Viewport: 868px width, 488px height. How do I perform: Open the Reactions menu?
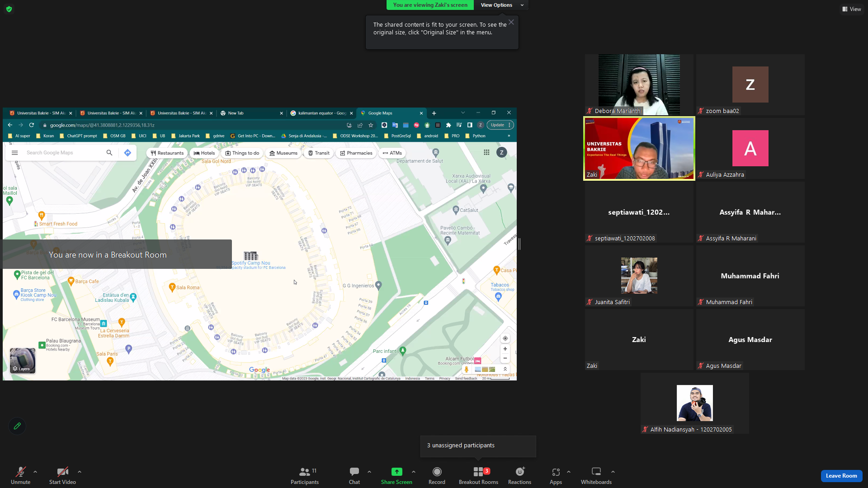[519, 475]
